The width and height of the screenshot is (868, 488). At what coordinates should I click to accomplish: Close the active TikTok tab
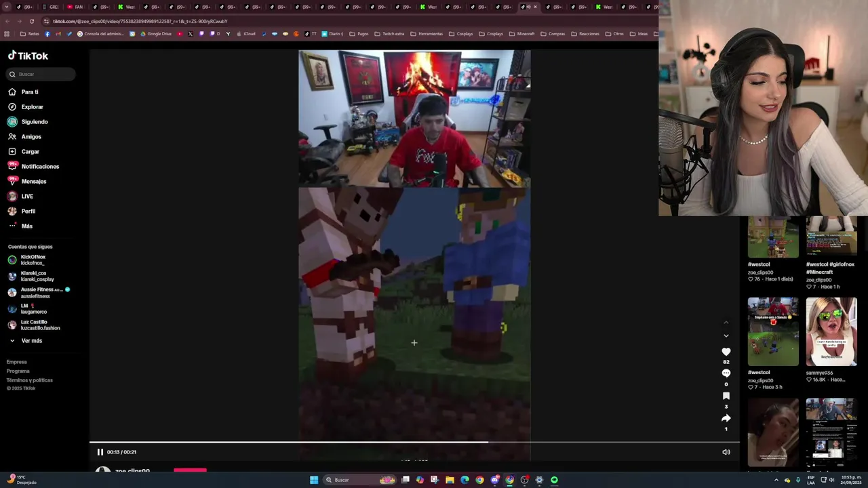pyautogui.click(x=535, y=7)
